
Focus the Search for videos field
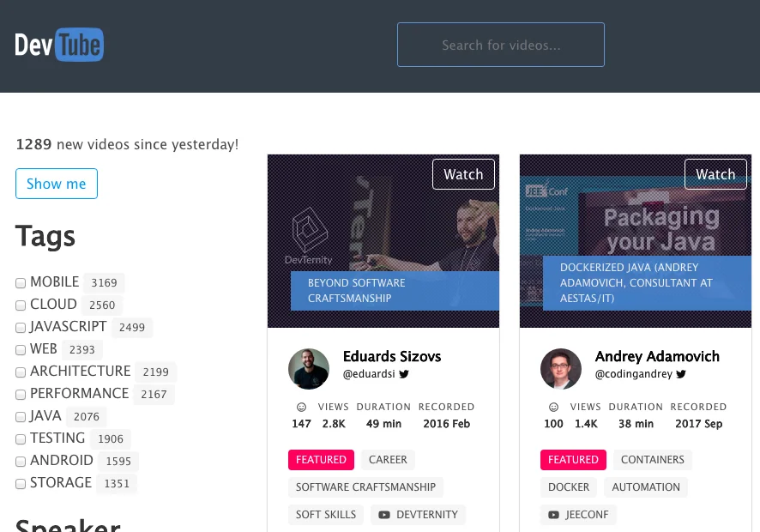click(501, 45)
